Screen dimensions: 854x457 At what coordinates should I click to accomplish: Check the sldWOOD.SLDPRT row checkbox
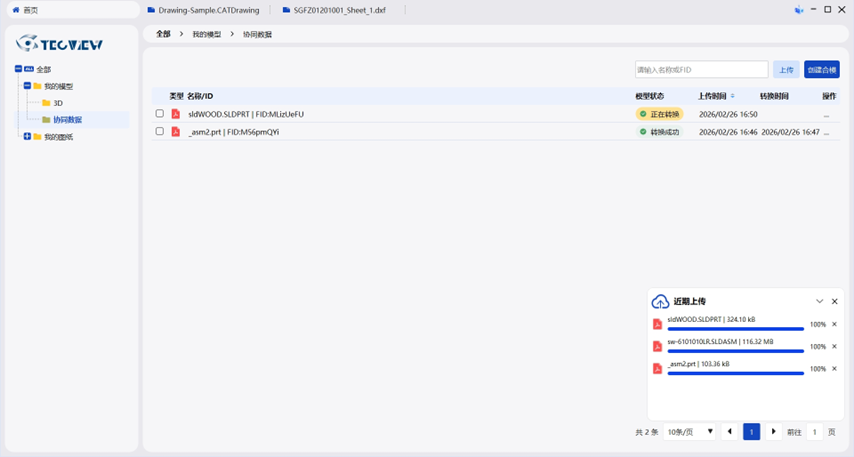pos(159,114)
